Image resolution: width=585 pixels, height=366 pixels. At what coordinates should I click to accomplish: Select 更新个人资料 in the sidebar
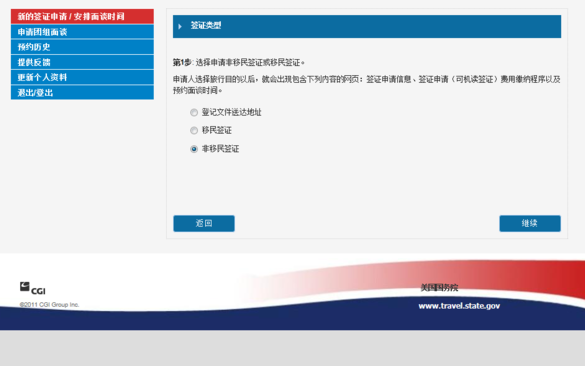coord(82,77)
